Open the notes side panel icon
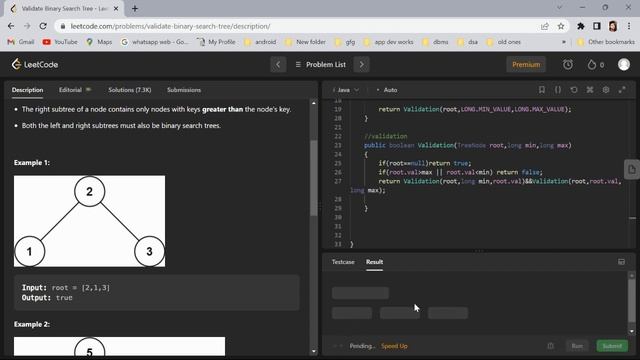The width and height of the screenshot is (640, 360). point(632,169)
